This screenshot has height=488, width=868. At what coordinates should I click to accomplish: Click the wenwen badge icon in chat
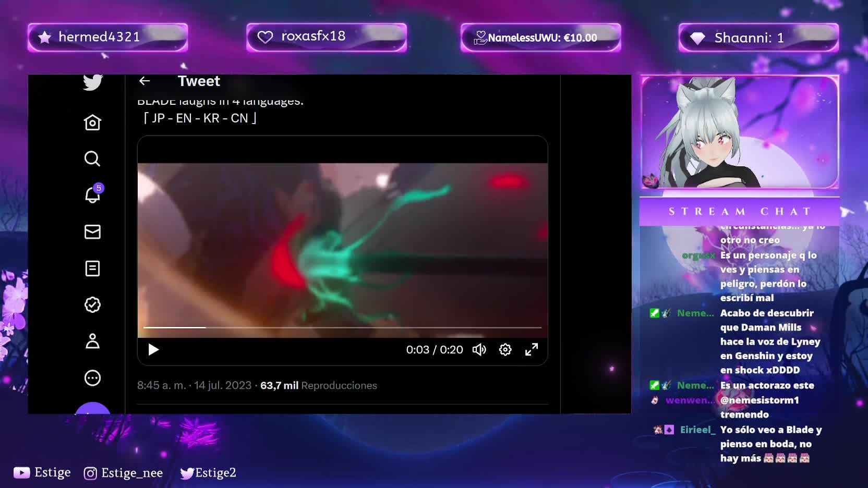pos(655,400)
